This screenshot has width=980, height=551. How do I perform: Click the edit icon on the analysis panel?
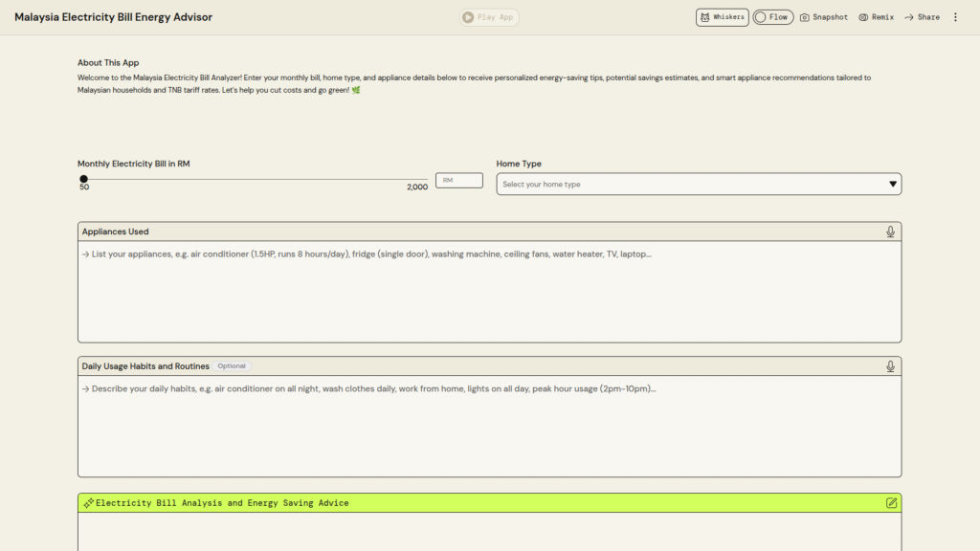[891, 503]
